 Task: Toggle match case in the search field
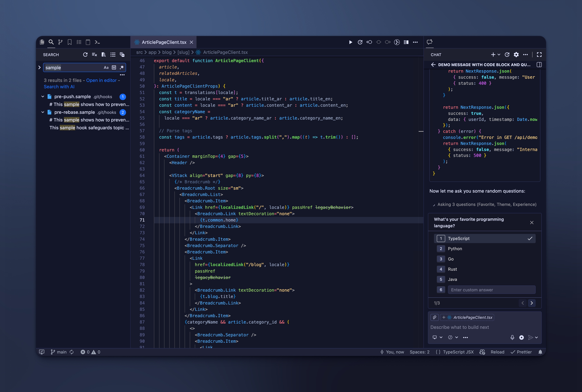[106, 67]
